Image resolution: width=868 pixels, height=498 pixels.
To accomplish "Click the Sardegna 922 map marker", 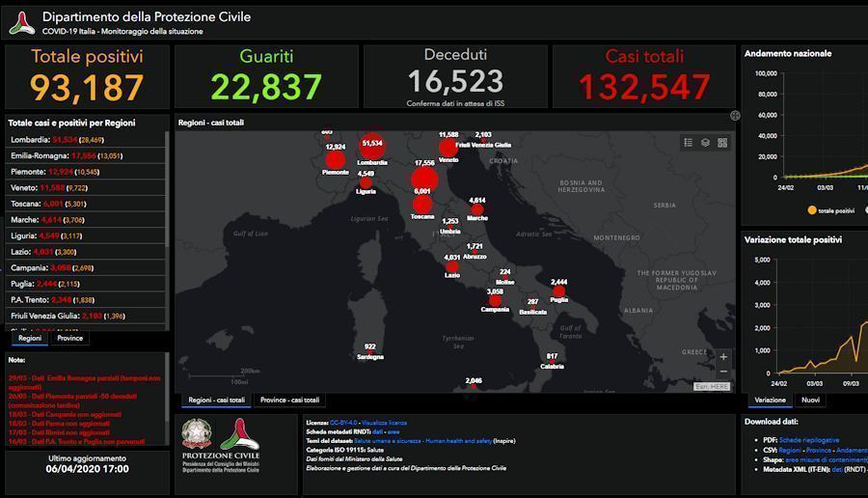I will 370,351.
